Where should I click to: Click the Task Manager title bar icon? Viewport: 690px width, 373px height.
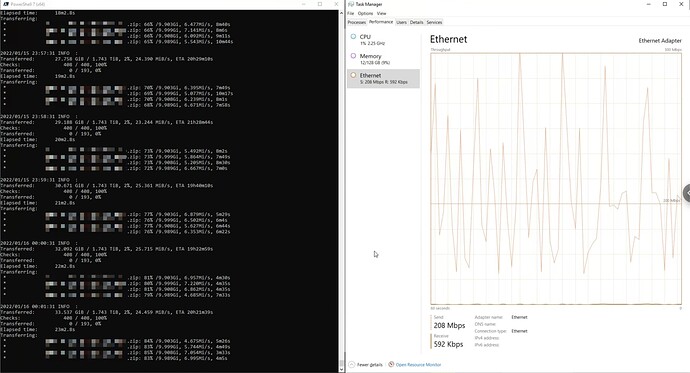351,4
